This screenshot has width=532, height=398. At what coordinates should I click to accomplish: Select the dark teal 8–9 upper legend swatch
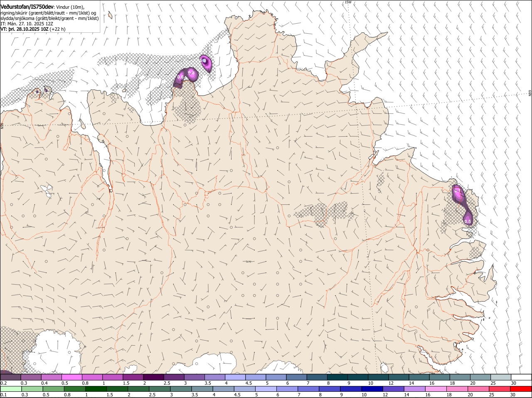tap(337, 377)
